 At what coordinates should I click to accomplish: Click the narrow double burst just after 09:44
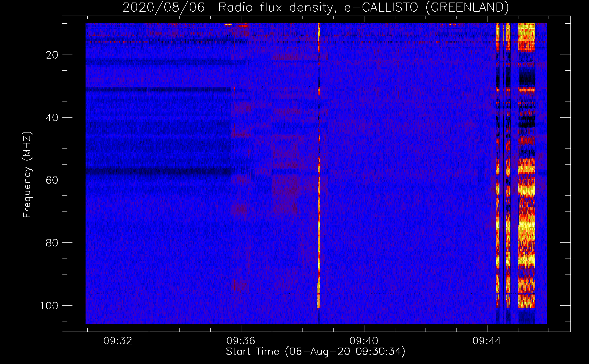tap(503, 166)
